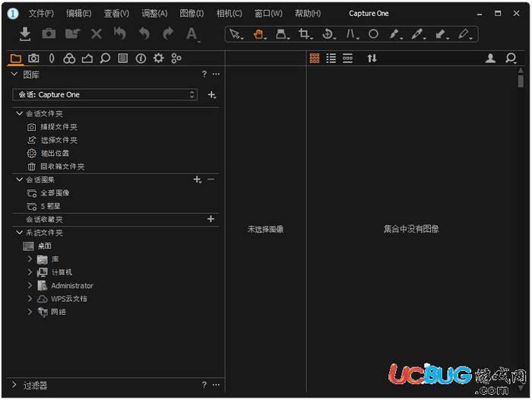Image resolution: width=532 pixels, height=400 pixels.
Task: Open the 相机(C) menu
Action: 230,14
